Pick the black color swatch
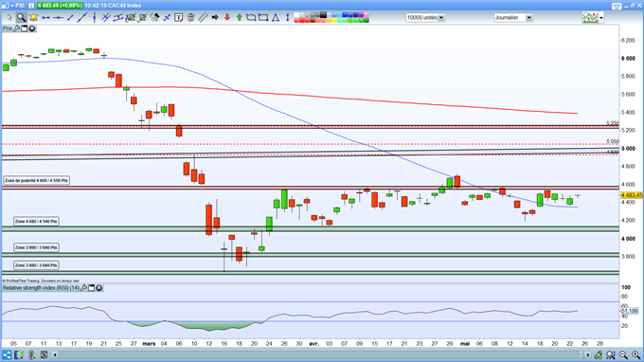Viewport: 644px width, 362px height. 323,15
